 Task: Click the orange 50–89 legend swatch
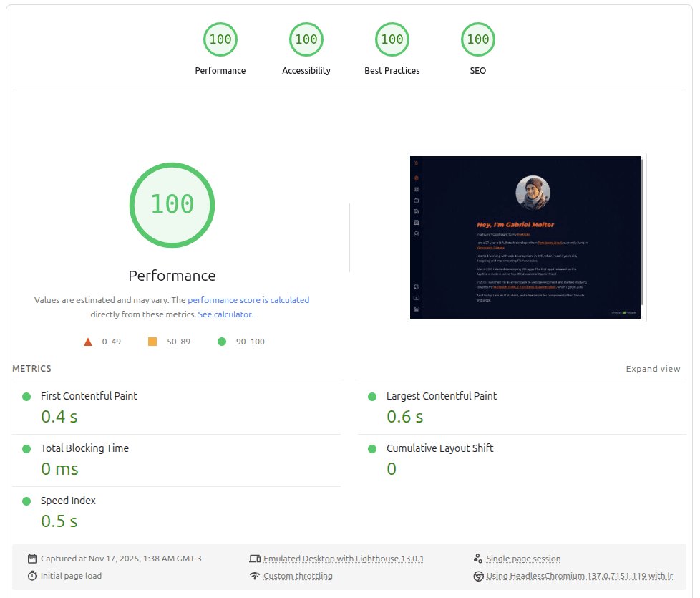click(x=152, y=342)
